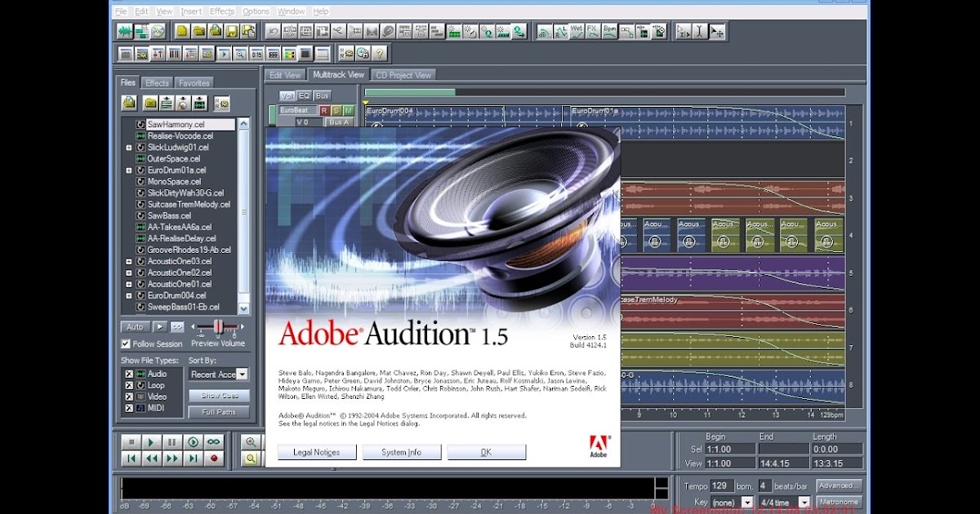
Task: Click Insert Into Multitrack icon in Files panel
Action: point(167,103)
